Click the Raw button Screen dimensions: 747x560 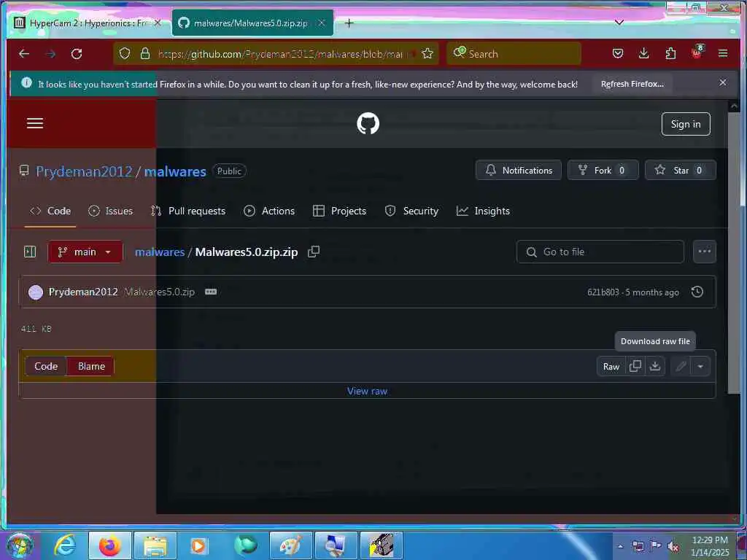pos(611,366)
